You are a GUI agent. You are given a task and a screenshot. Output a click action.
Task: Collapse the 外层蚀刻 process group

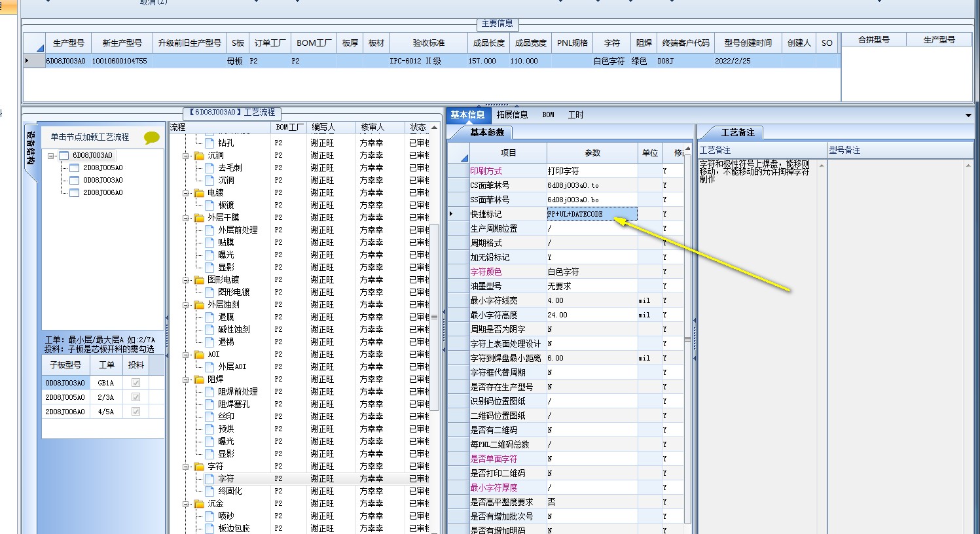187,305
